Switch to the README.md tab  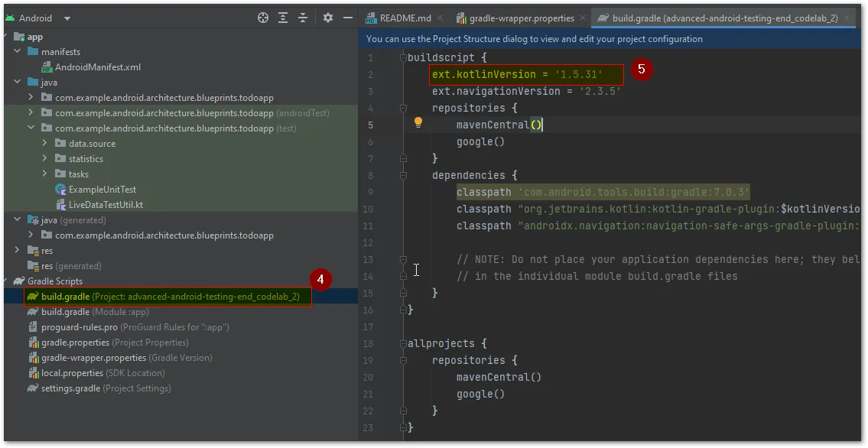click(x=405, y=18)
